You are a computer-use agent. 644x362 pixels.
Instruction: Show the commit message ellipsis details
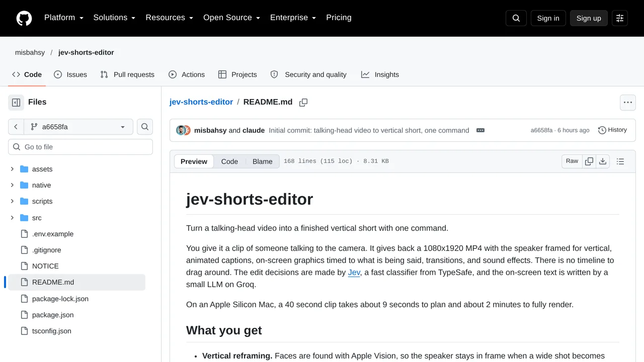click(480, 130)
